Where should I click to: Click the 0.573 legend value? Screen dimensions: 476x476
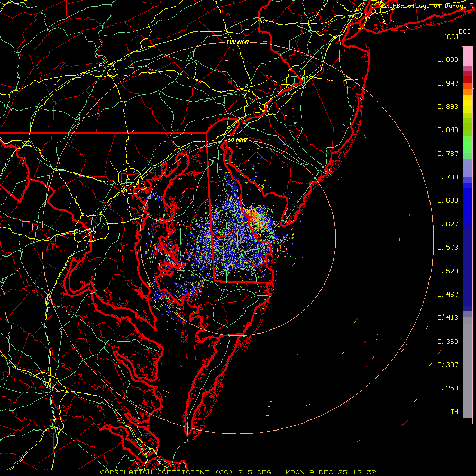click(448, 248)
